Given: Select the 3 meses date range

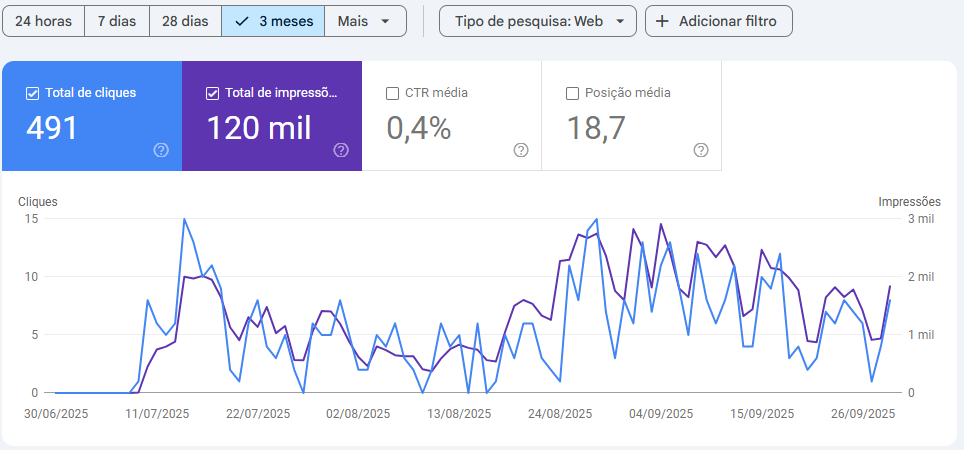Looking at the screenshot, I should (273, 21).
